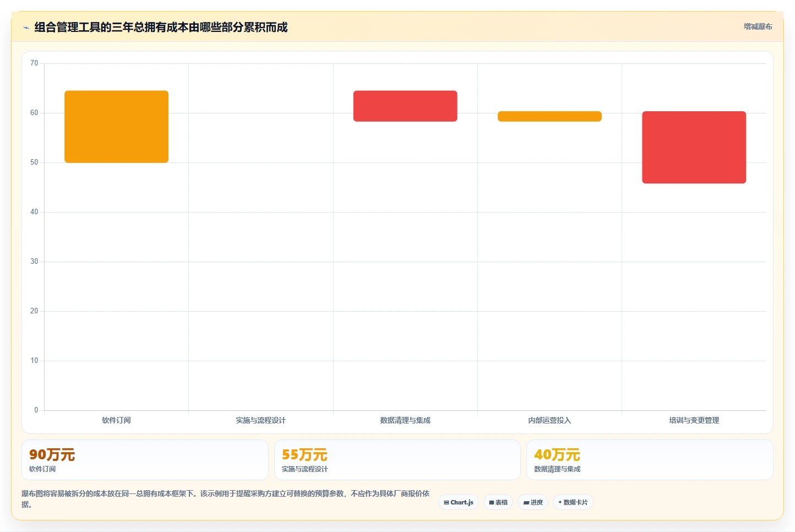This screenshot has height=532, width=795.
Task: Click the y-axis value 0
Action: click(x=36, y=410)
